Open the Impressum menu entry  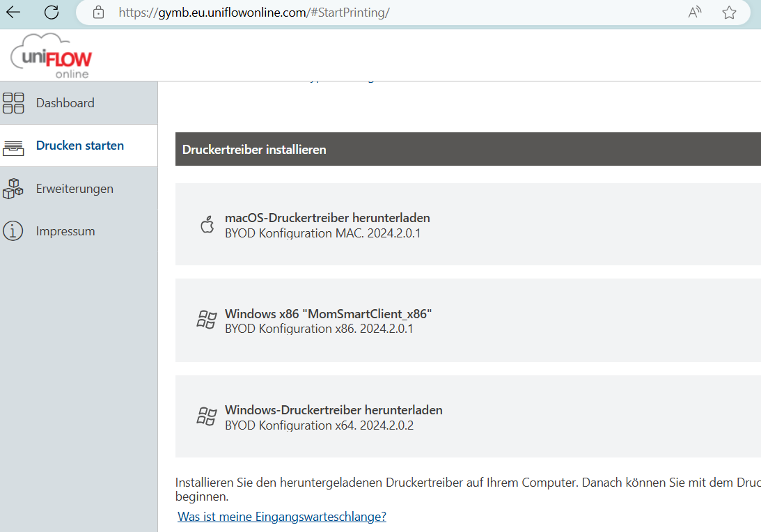pos(65,231)
